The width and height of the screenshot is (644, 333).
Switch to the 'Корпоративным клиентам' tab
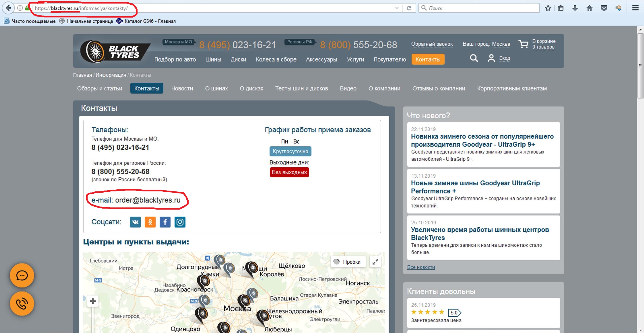tap(512, 88)
